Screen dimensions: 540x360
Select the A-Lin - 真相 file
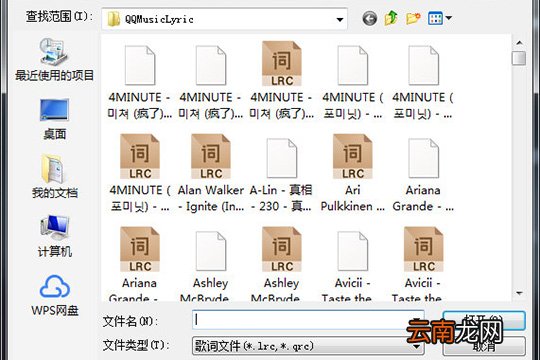(x=281, y=176)
